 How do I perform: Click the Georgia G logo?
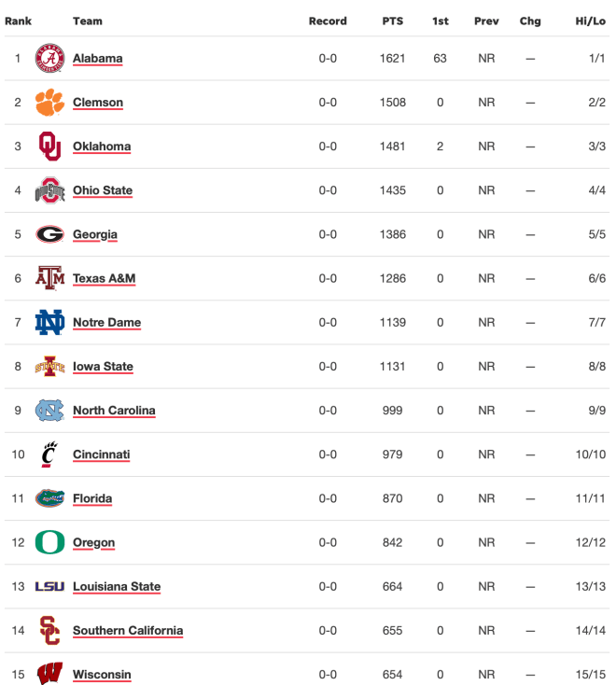pyautogui.click(x=49, y=234)
